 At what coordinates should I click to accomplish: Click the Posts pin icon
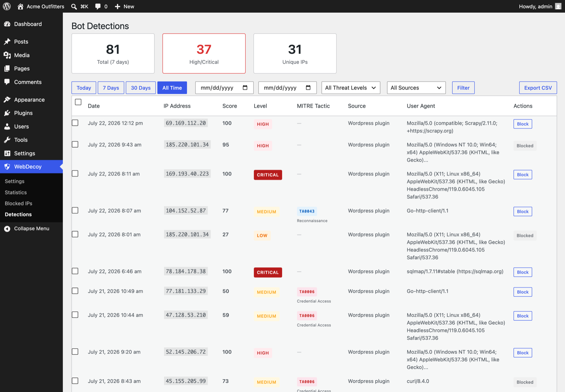7,42
